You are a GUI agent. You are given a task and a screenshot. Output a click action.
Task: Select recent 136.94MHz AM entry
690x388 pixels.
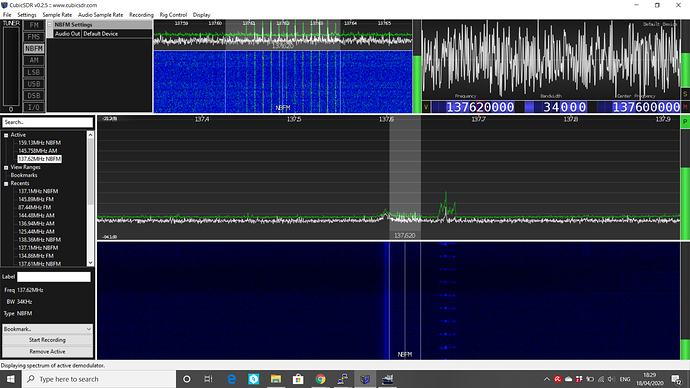(37, 223)
